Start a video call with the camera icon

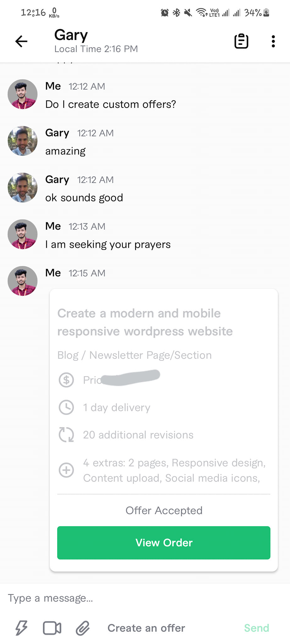point(52,628)
